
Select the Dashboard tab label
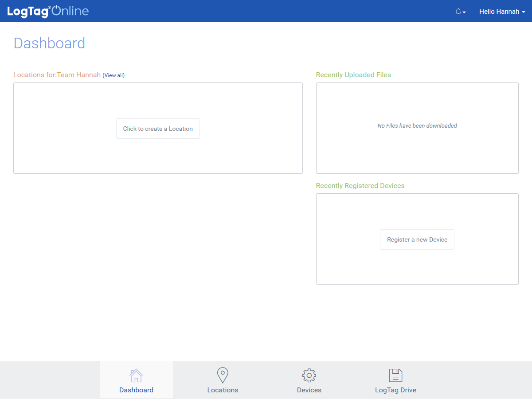[136, 390]
